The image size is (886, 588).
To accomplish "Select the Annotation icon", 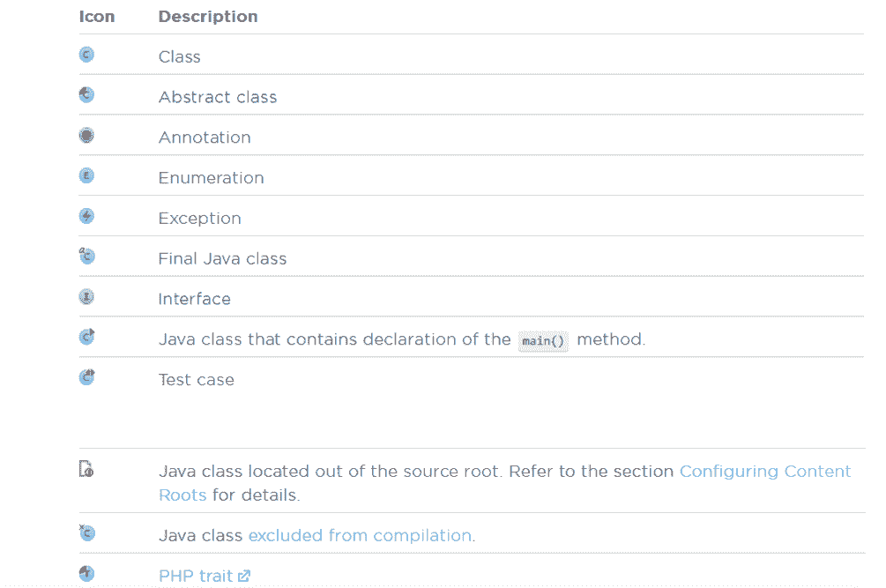I will (x=86, y=136).
